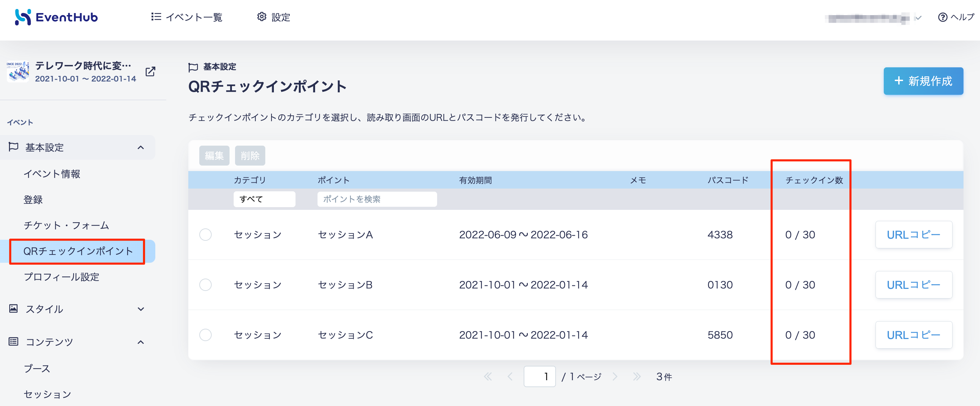Go to next page arrow in pagination
This screenshot has width=980, height=406.
pyautogui.click(x=615, y=376)
